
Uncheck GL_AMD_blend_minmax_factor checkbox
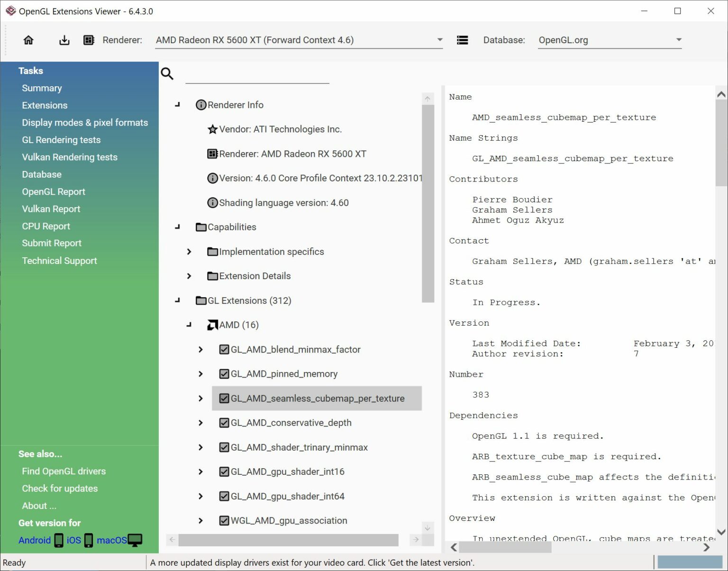(224, 350)
